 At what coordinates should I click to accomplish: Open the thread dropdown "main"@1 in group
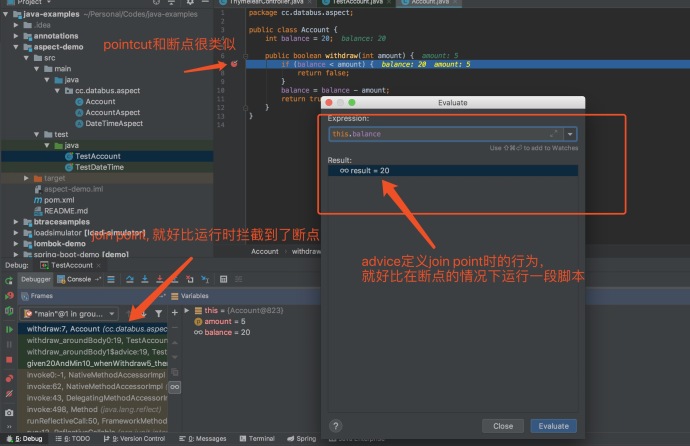(70, 314)
